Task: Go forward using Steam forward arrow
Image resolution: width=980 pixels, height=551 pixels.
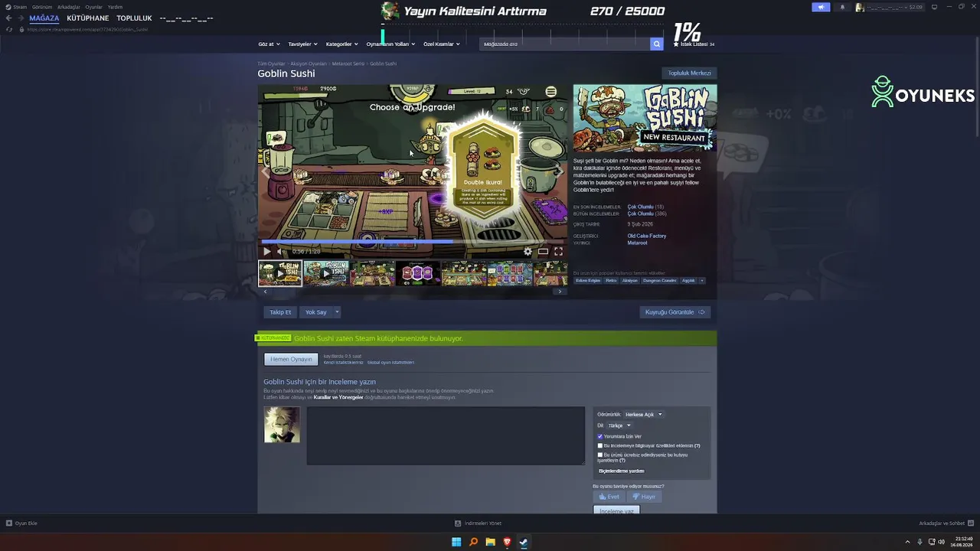Action: tap(21, 18)
